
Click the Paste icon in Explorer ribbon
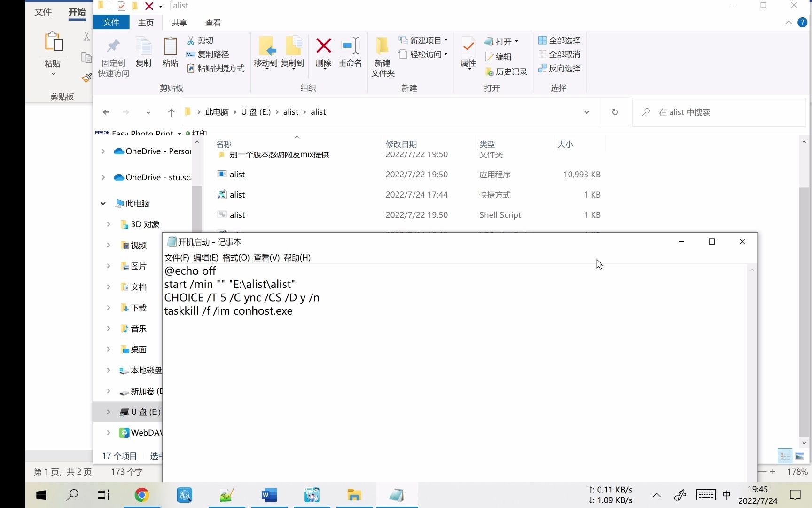170,47
